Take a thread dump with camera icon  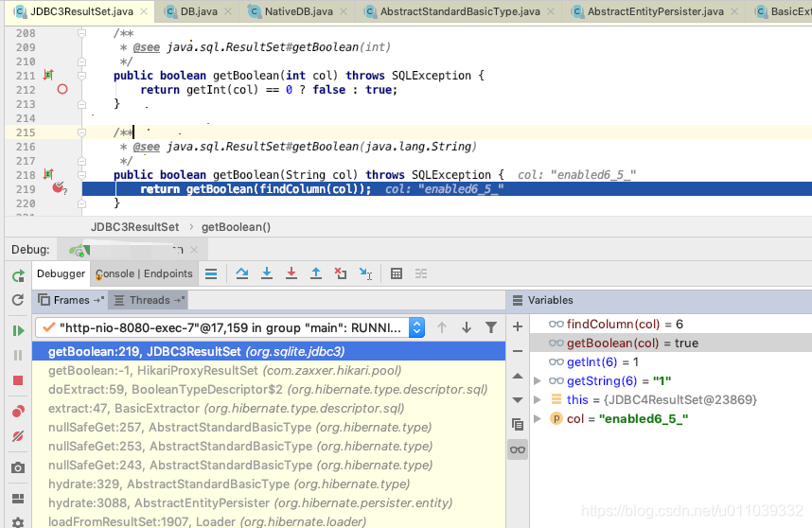(18, 468)
